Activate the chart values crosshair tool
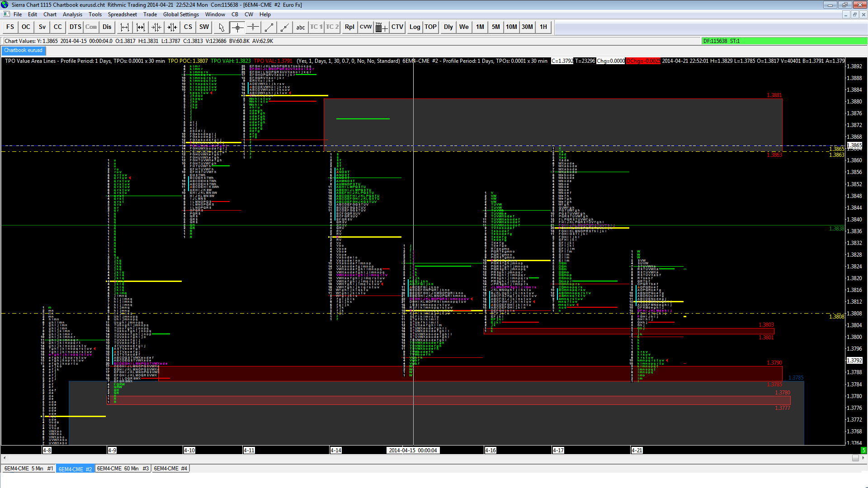868x488 pixels. coord(237,27)
